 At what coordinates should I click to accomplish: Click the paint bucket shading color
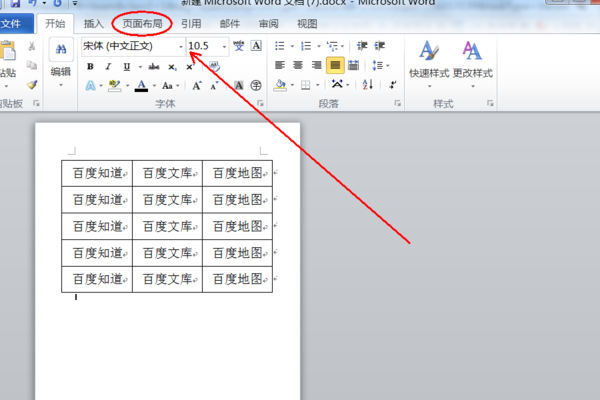(x=280, y=85)
